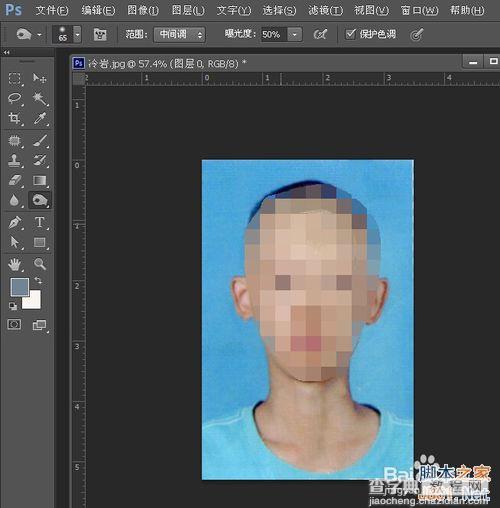Screen dimensions: 500x508
Task: Open the brush preset picker arrow
Action: 77,34
